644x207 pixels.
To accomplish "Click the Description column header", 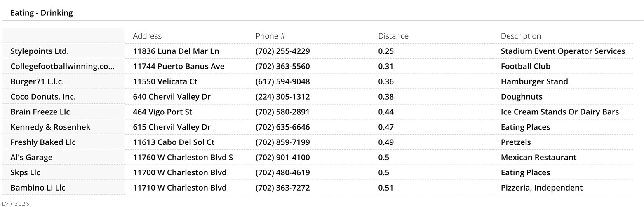I will 520,36.
